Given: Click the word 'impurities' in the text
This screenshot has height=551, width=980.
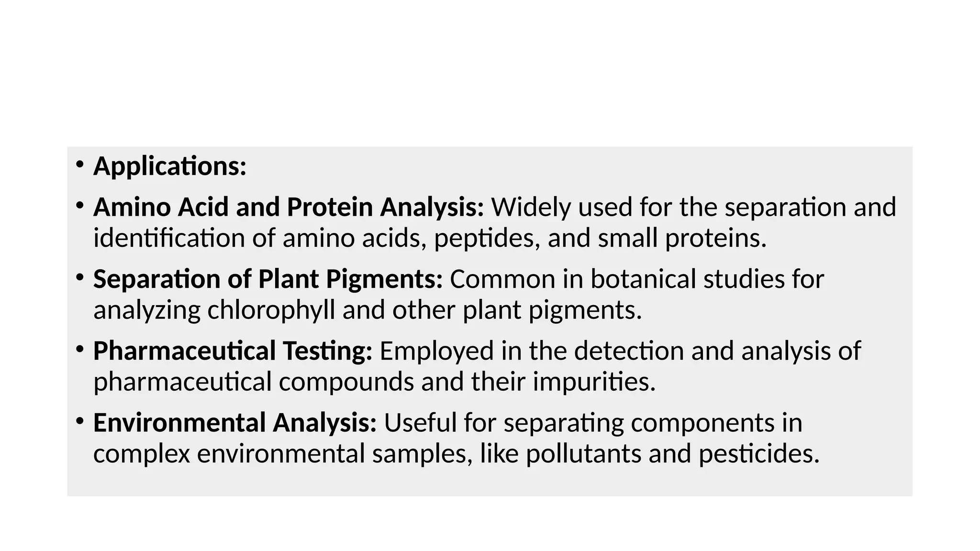Looking at the screenshot, I should [x=593, y=382].
